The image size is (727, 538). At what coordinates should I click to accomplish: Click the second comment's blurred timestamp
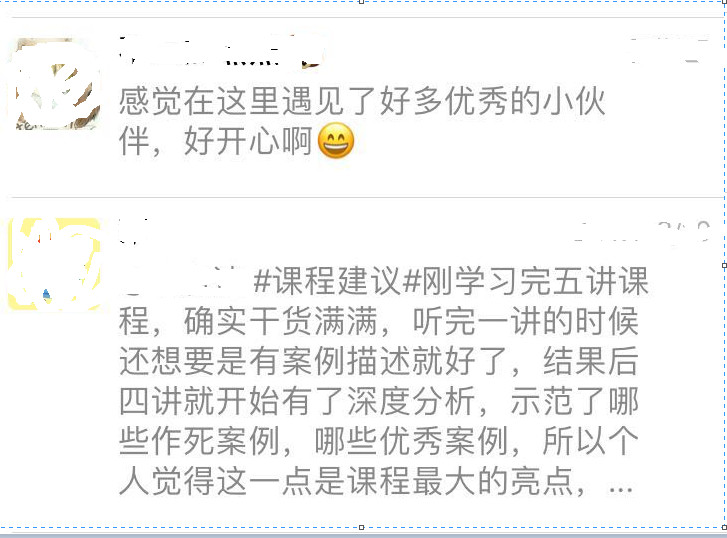pos(642,231)
